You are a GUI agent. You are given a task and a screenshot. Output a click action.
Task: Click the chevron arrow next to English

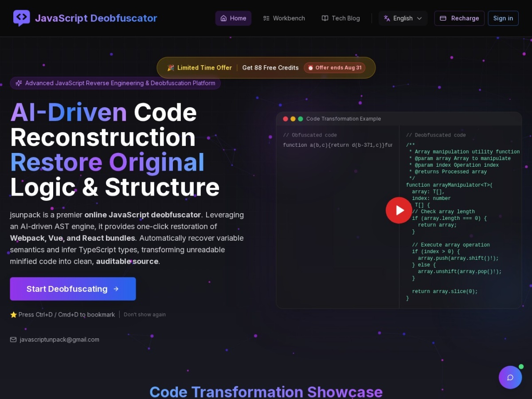(420, 18)
